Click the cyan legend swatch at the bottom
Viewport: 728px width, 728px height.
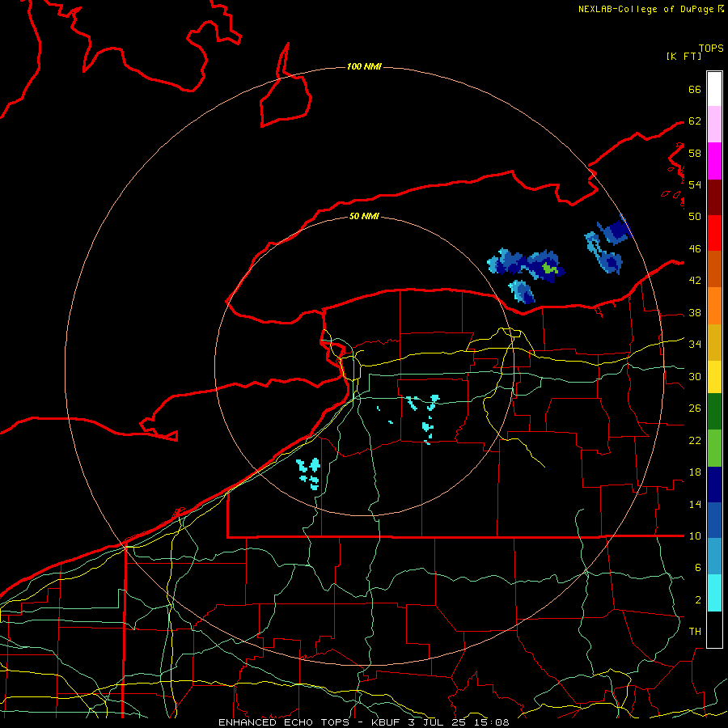(x=714, y=593)
